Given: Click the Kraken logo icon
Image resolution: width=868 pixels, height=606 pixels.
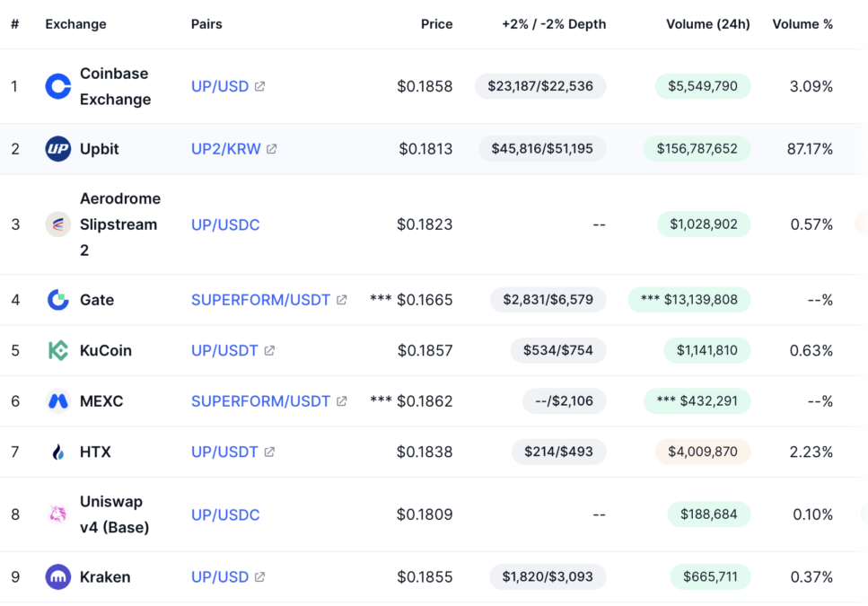Looking at the screenshot, I should [58, 576].
